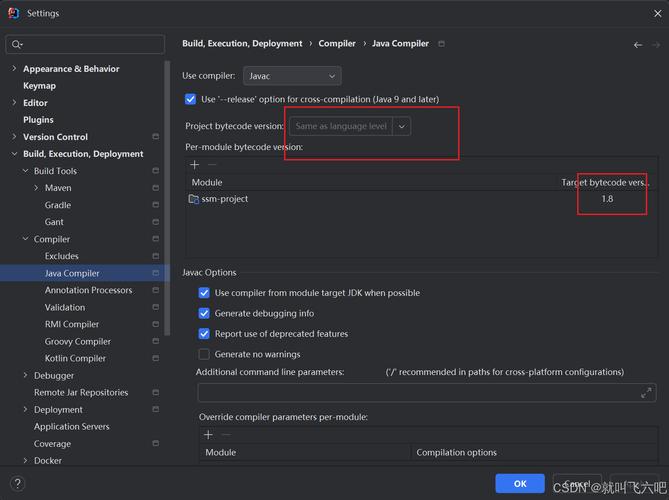Click project-level marker icon next to Build Tools
The width and height of the screenshot is (669, 500).
pyautogui.click(x=156, y=171)
